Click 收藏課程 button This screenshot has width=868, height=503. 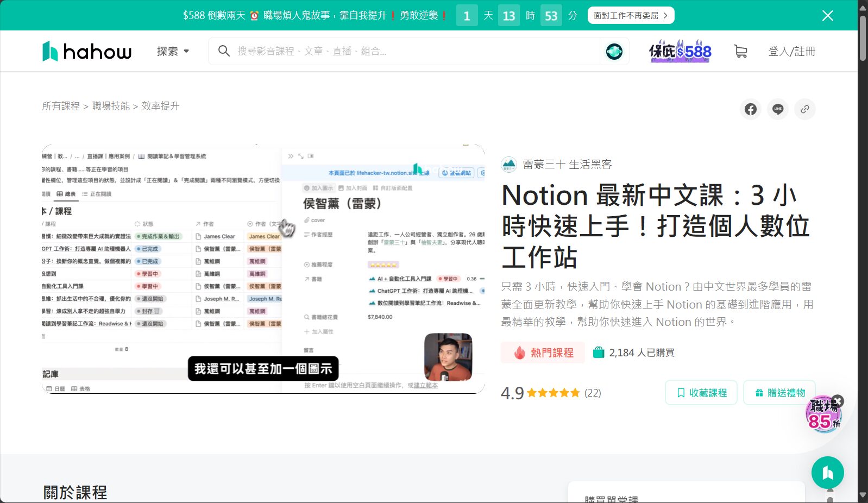tap(701, 392)
